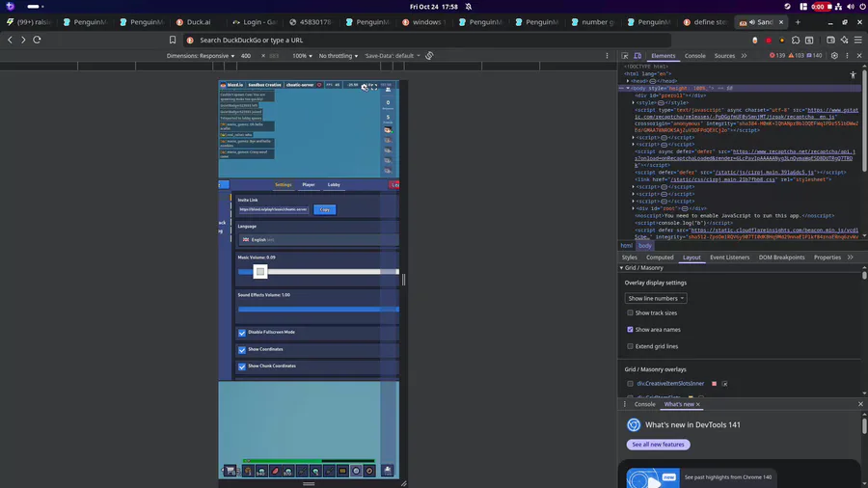Show more style pane tabs chevron
Viewport: 868px width, 488px height.
[x=851, y=258]
